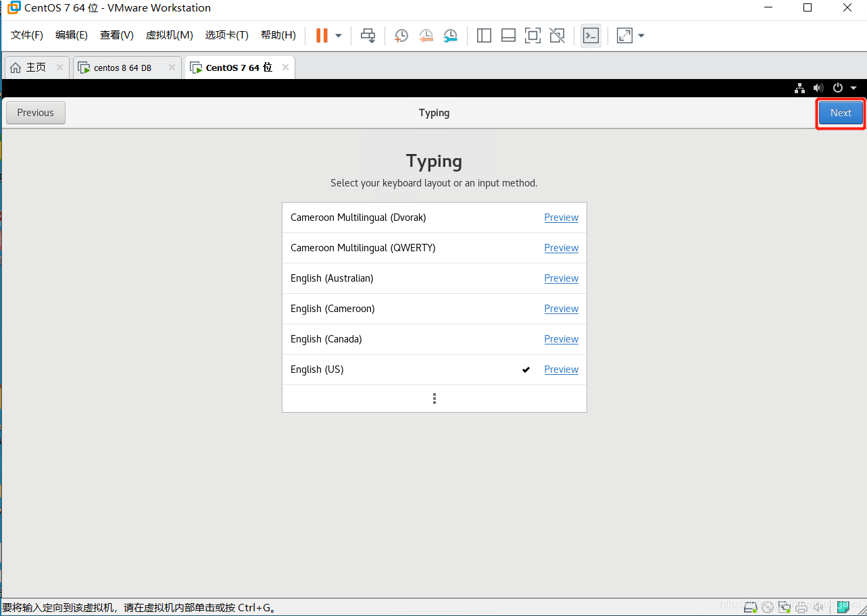Close the 主页 tab
867x616 pixels.
tap(59, 68)
